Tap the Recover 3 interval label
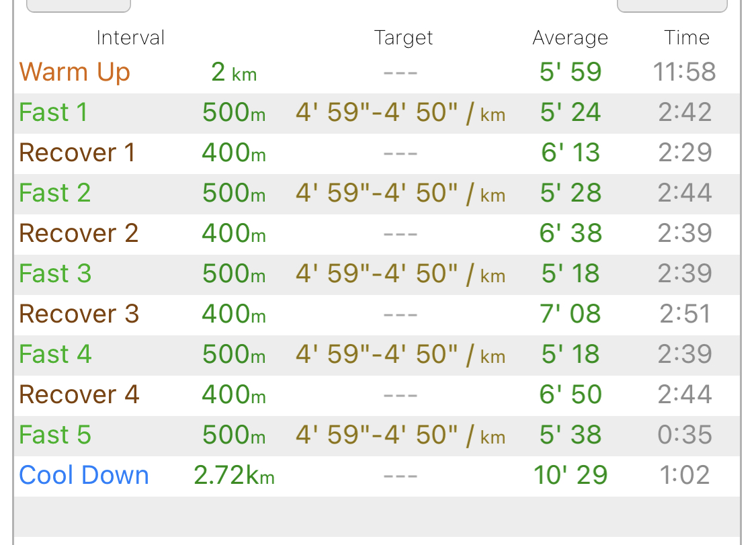The image size is (756, 545). tap(79, 315)
